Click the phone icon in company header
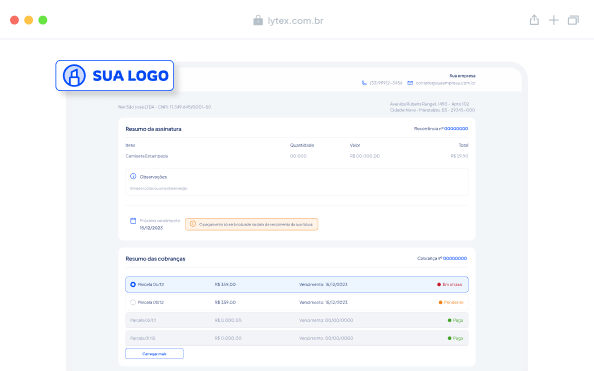594x371 pixels. click(364, 83)
